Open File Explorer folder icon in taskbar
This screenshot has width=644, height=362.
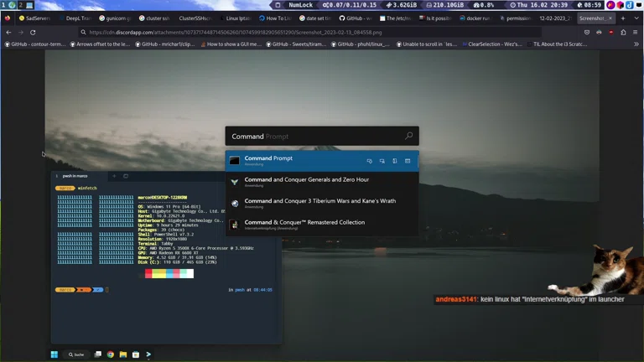point(123,354)
